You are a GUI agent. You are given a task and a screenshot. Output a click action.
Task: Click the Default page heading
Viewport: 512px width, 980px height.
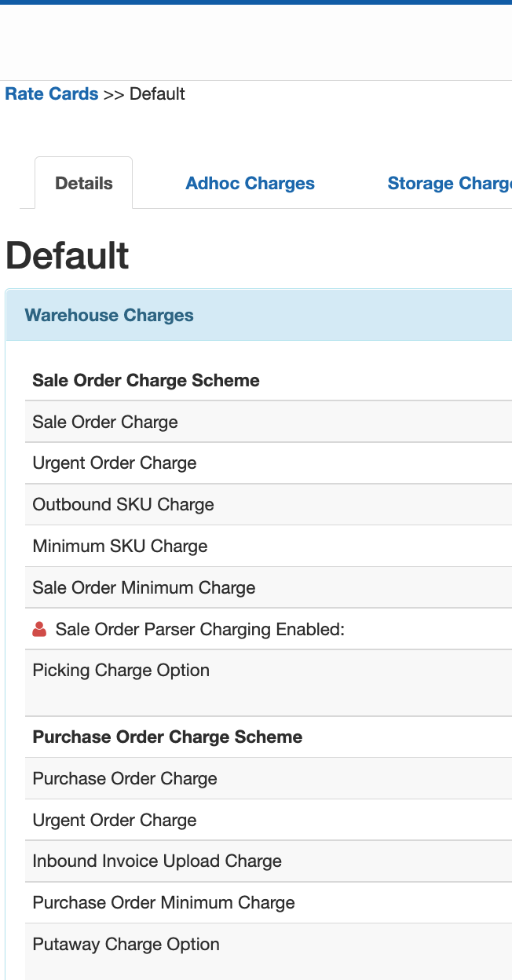click(68, 256)
